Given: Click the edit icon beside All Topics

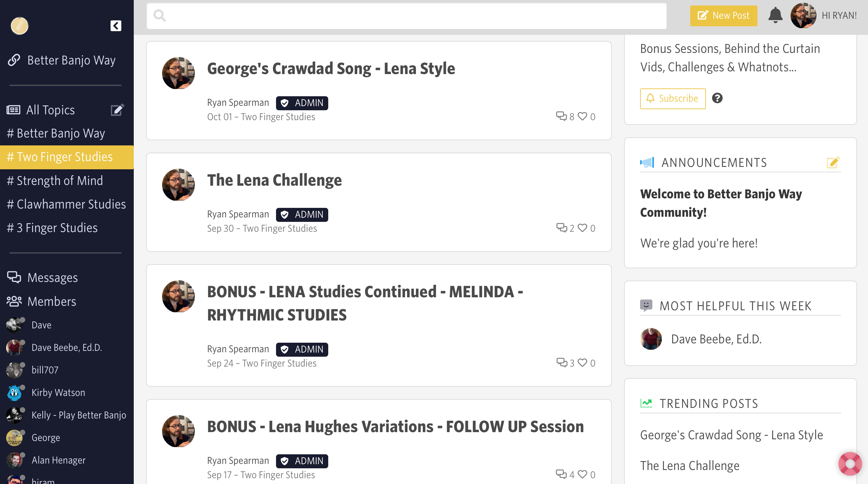Looking at the screenshot, I should (x=117, y=110).
